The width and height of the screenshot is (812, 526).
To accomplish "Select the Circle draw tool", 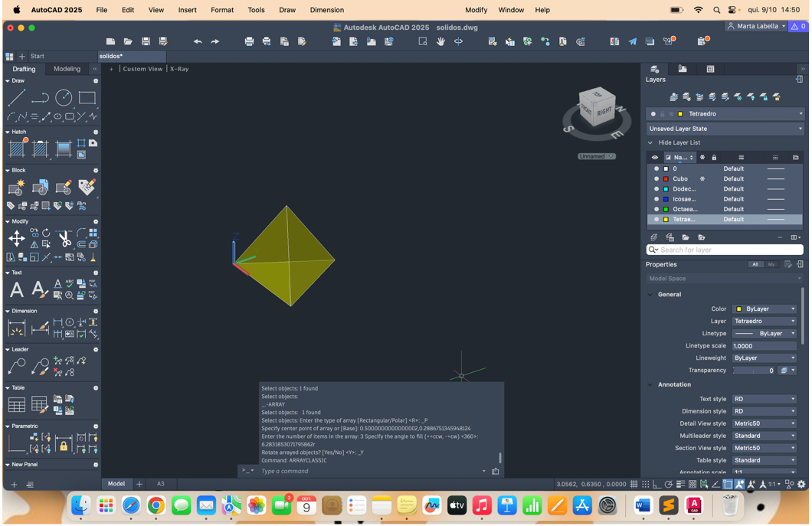I will click(x=64, y=98).
